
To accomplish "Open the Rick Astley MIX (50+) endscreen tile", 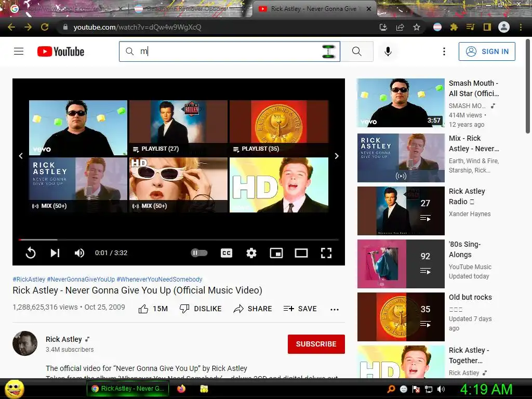I will [x=78, y=185].
